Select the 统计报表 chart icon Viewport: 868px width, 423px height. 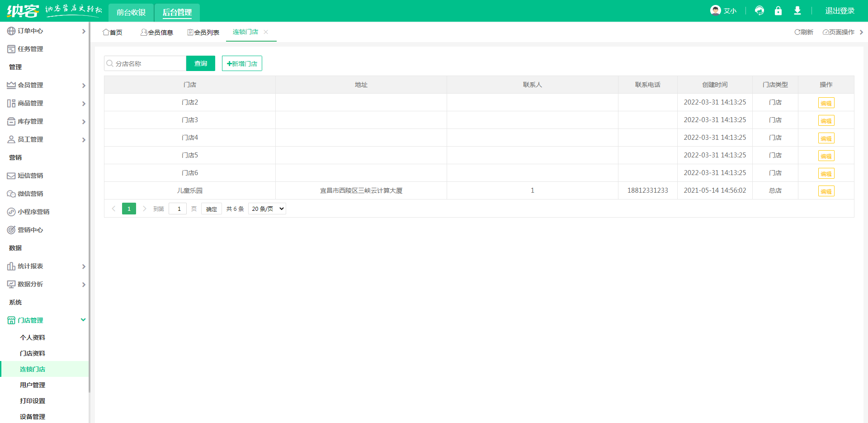point(11,266)
